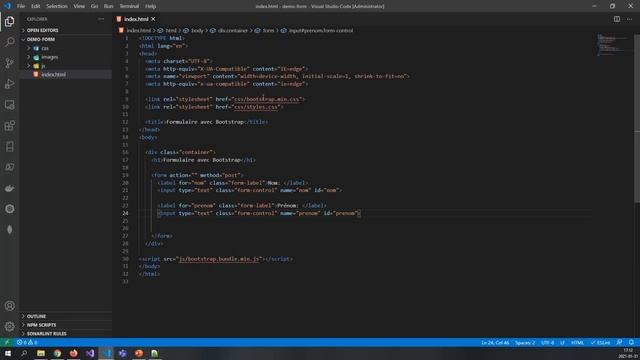Click the VS Code logo in title bar

7,6
